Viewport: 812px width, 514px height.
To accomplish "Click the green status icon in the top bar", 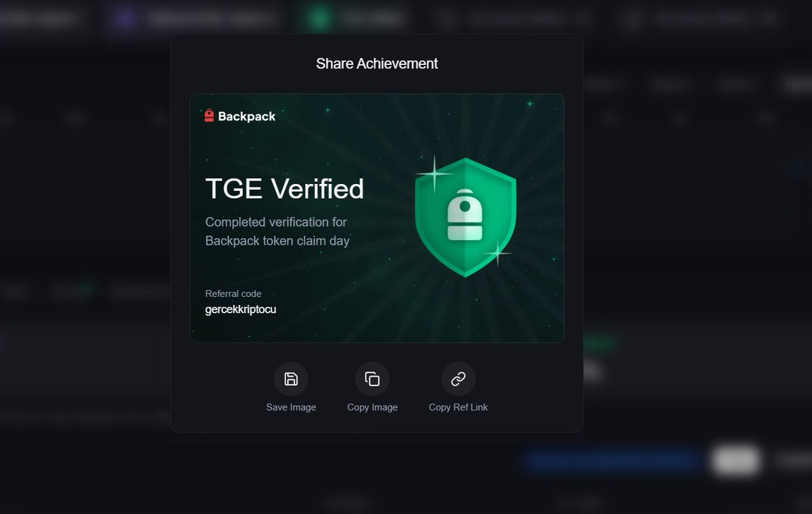I will pos(318,17).
